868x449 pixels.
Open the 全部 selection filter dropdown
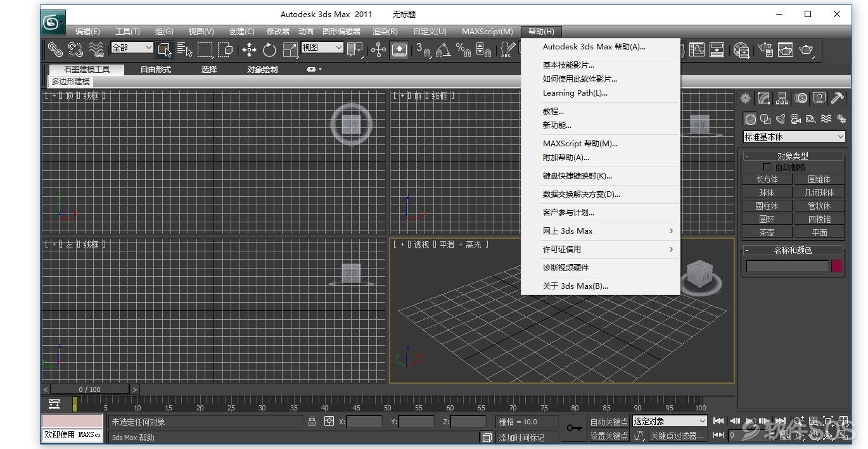(x=132, y=47)
